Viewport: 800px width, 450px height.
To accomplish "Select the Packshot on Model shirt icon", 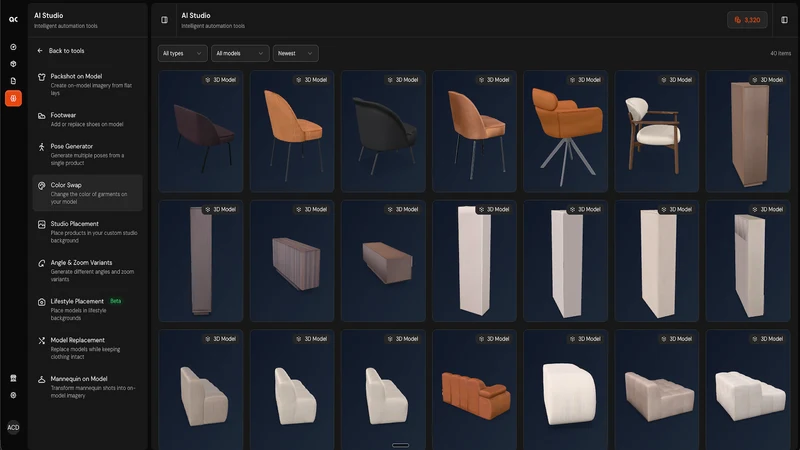I will pos(42,77).
